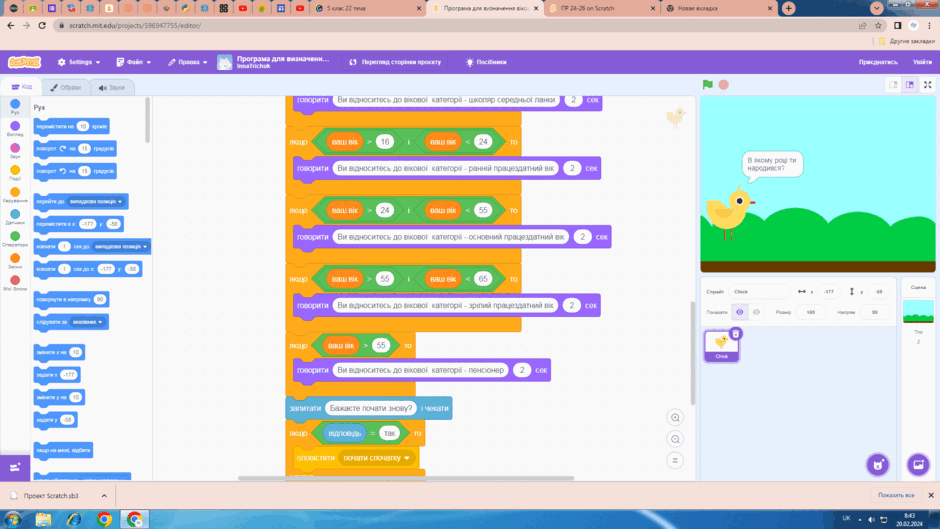Switch to the Звуки tab

coord(112,88)
